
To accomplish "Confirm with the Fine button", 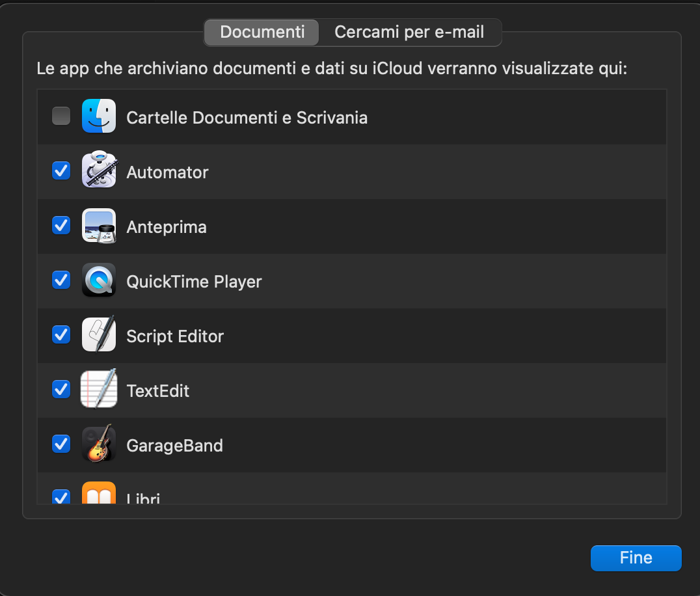I will point(636,558).
